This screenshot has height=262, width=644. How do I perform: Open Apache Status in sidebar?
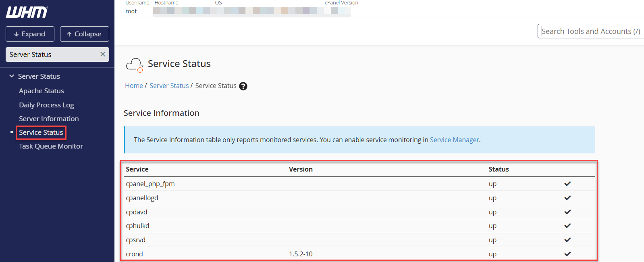pos(42,91)
